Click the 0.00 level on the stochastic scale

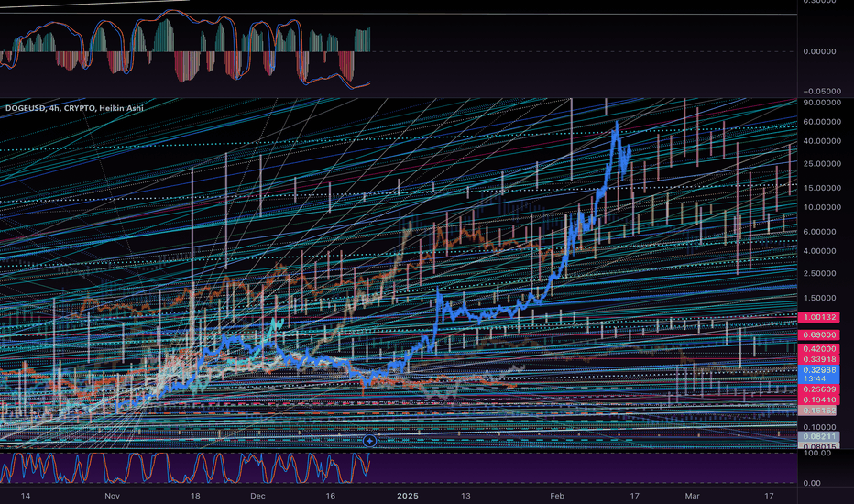812,483
